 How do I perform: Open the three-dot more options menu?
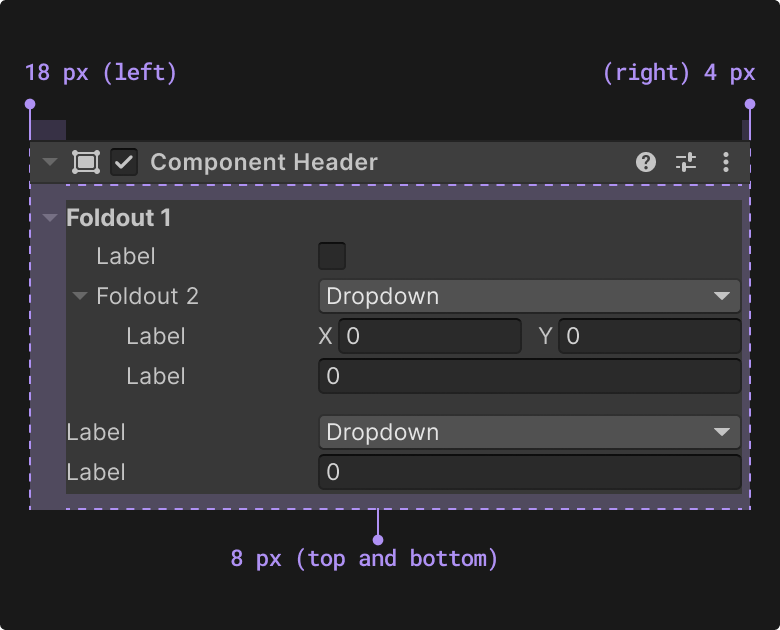(x=726, y=162)
